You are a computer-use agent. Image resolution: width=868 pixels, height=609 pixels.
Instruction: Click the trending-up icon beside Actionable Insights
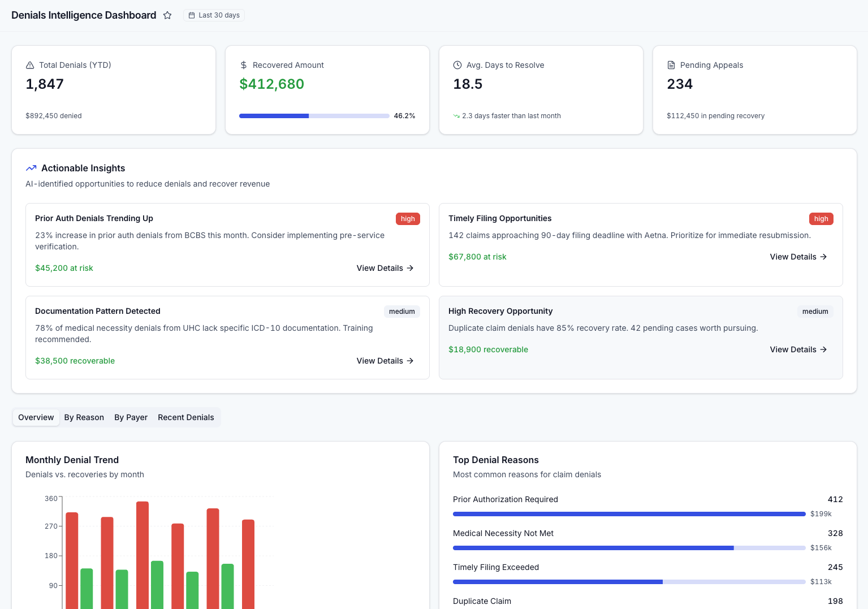point(31,168)
